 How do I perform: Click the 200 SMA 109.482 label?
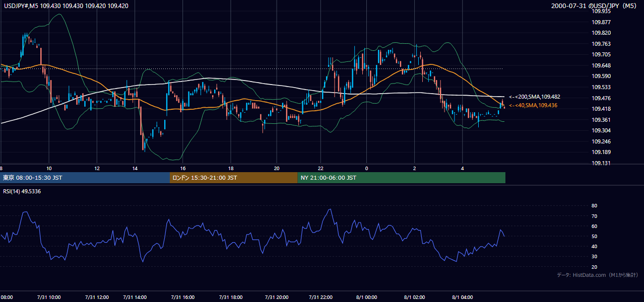[535, 97]
